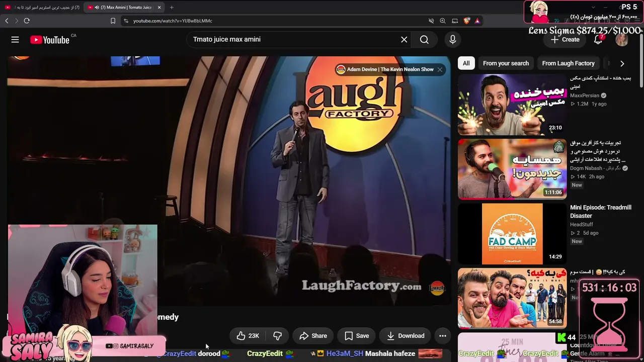
Task: Filter by From Laugh Factory chip
Action: [569, 63]
